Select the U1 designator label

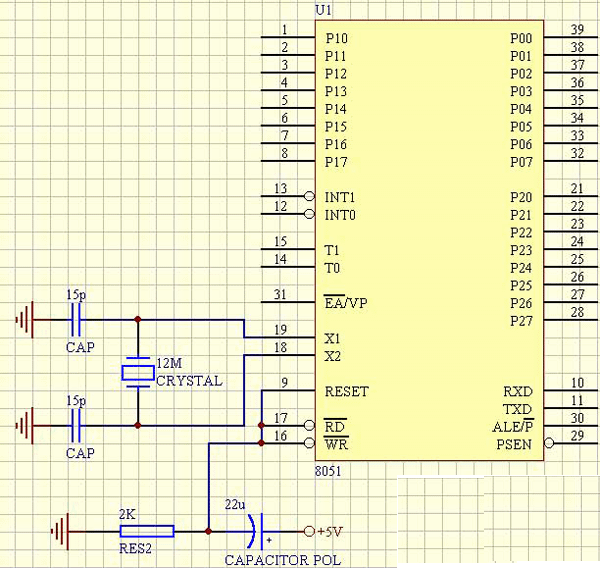pos(323,10)
